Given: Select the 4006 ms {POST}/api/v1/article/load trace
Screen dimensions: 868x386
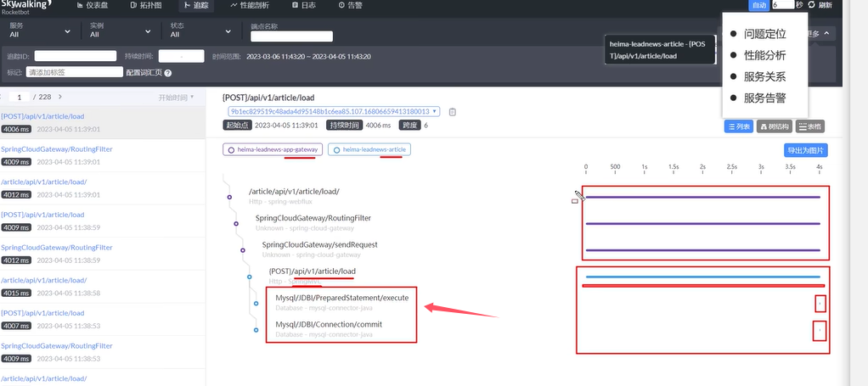Looking at the screenshot, I should click(x=103, y=123).
